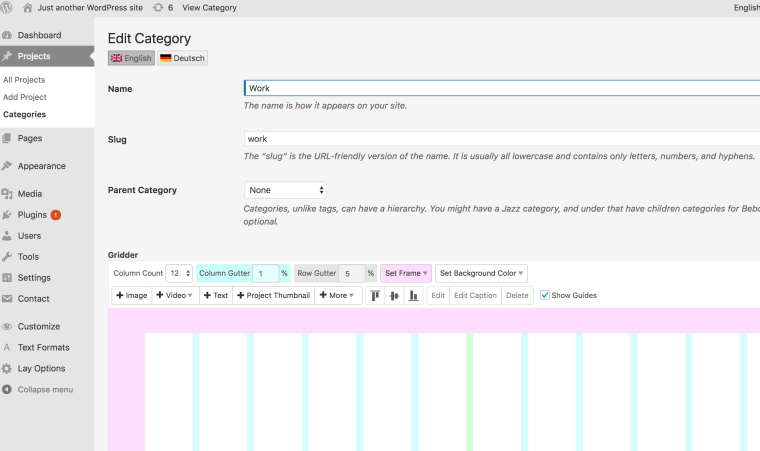The width and height of the screenshot is (760, 451).
Task: Open the Column Count selector
Action: pyautogui.click(x=180, y=273)
